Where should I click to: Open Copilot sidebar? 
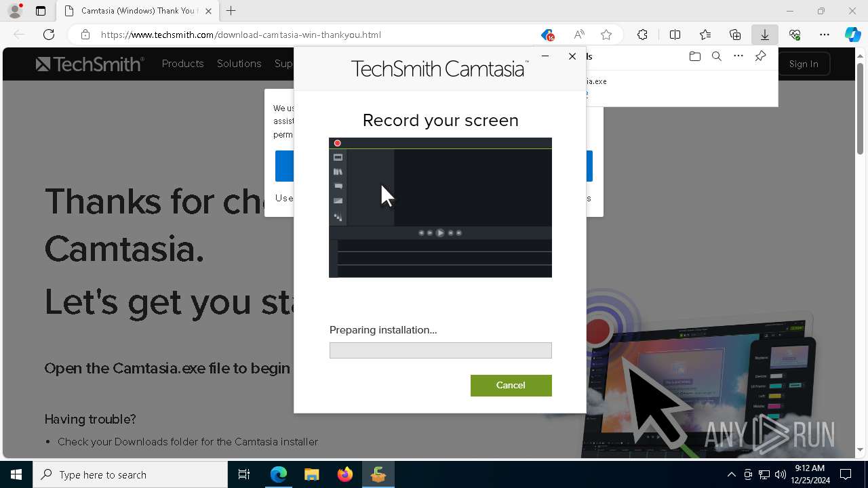(853, 35)
